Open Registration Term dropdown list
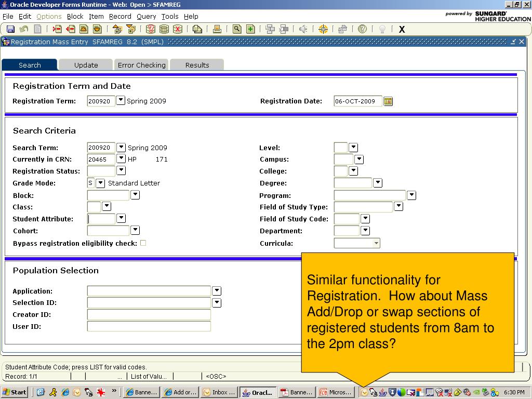532x399 pixels. [x=121, y=100]
